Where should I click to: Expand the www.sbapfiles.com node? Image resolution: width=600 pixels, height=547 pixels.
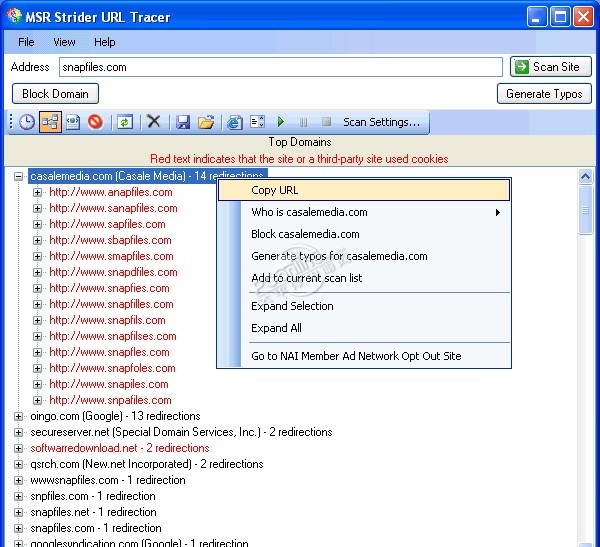(x=37, y=240)
